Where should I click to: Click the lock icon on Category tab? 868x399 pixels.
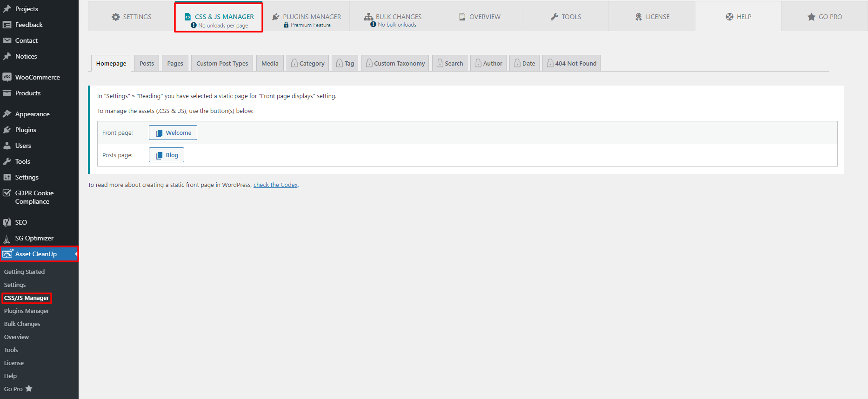pos(294,63)
